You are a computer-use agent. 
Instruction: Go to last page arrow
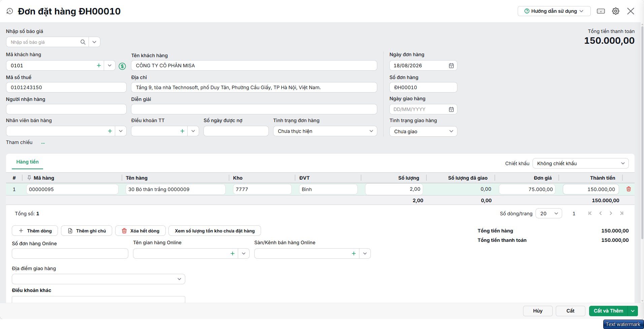tap(622, 213)
